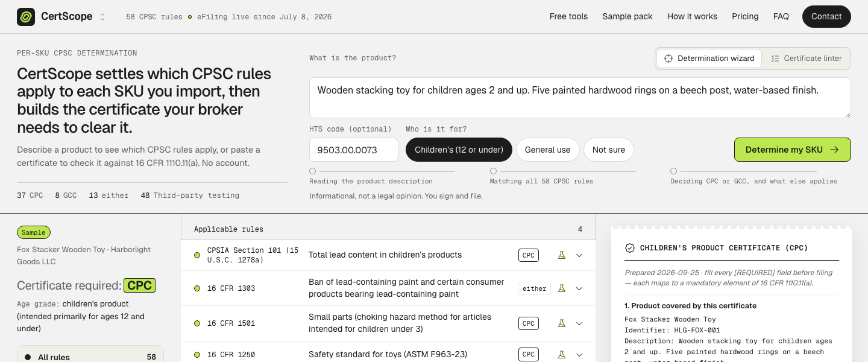Open Sample pack in the navigation
Viewport: 868px width, 362px height.
627,17
